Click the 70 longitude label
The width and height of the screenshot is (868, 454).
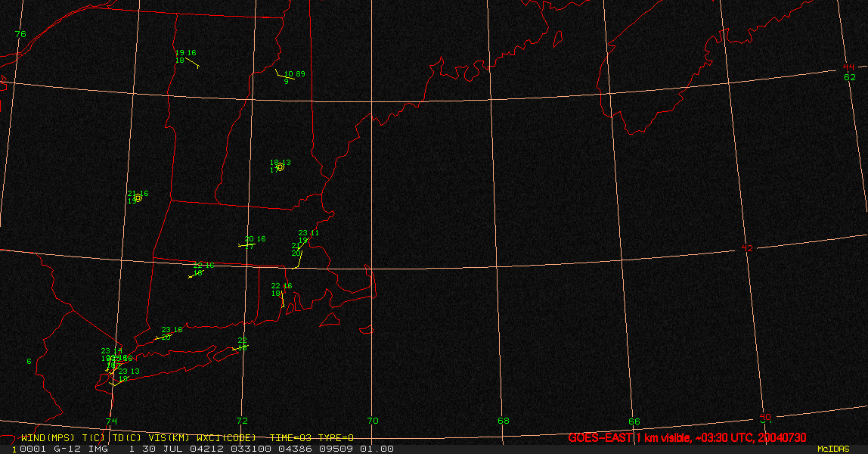tap(373, 421)
